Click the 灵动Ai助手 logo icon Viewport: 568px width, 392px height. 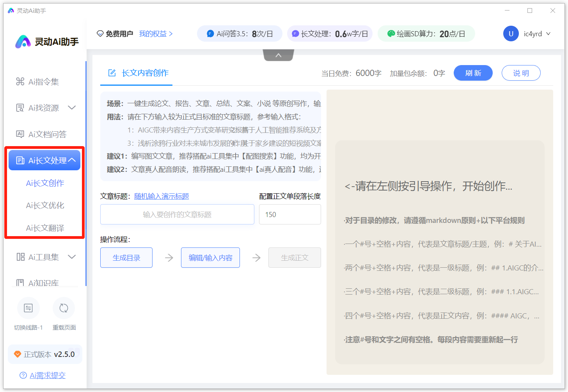[23, 42]
